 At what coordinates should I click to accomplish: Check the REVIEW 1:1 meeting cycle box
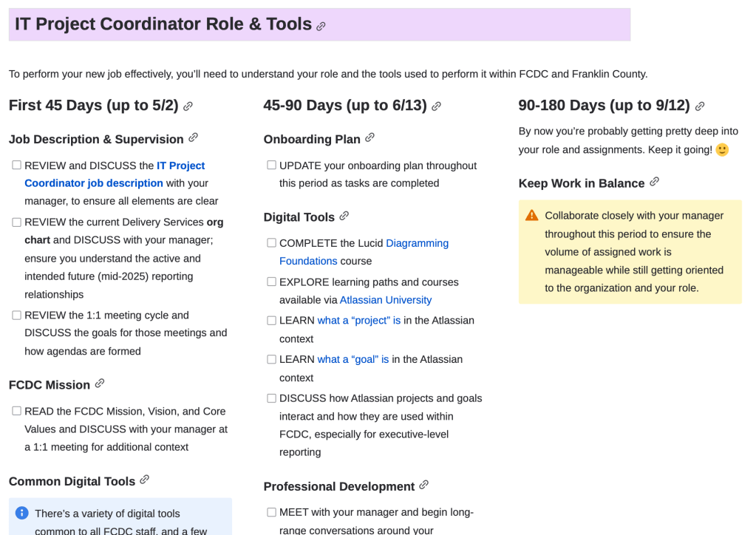point(16,316)
